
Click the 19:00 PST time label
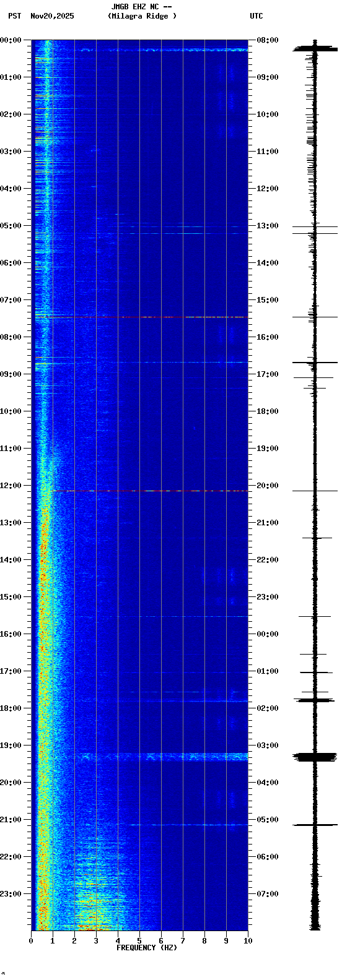tap(11, 746)
